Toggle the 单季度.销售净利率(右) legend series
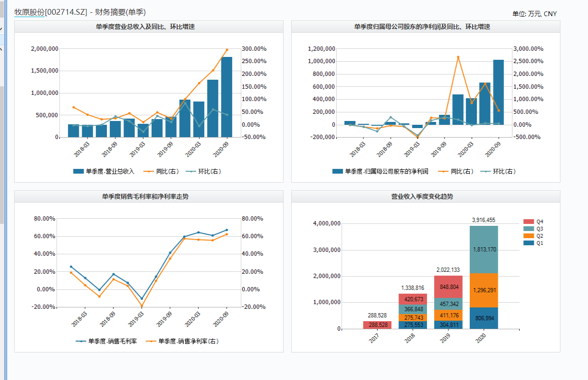Screen dimensions: 588x380 [x=182, y=341]
